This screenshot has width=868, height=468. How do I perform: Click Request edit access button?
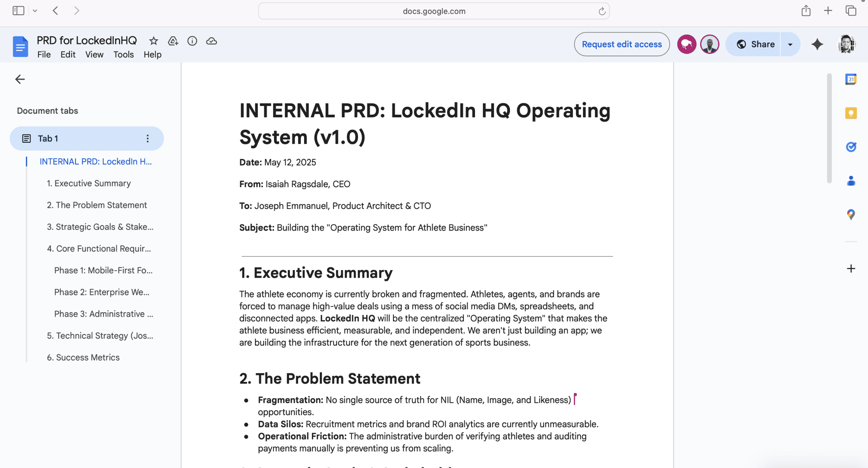[x=622, y=44]
